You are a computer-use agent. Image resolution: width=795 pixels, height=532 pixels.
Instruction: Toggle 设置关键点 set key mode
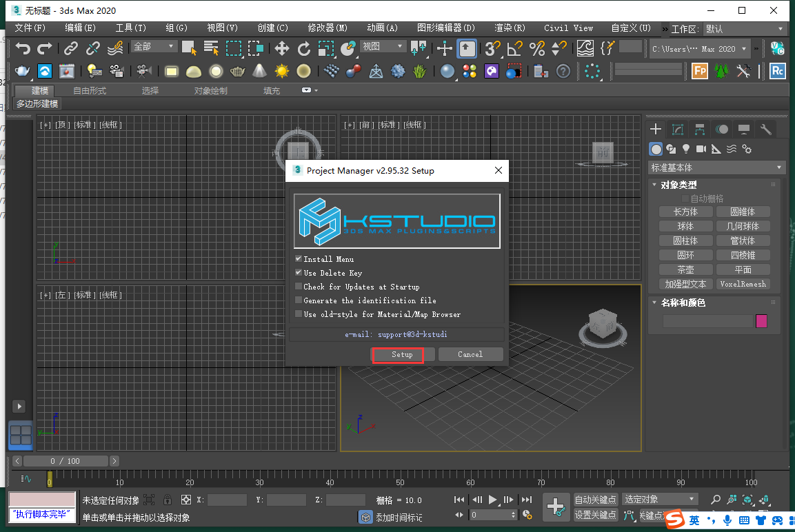pyautogui.click(x=595, y=515)
